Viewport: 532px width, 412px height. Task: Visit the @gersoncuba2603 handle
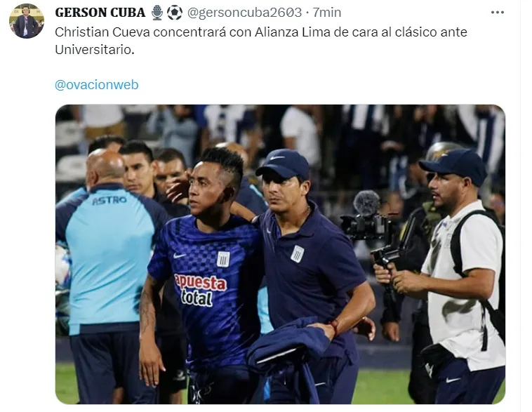pyautogui.click(x=244, y=13)
